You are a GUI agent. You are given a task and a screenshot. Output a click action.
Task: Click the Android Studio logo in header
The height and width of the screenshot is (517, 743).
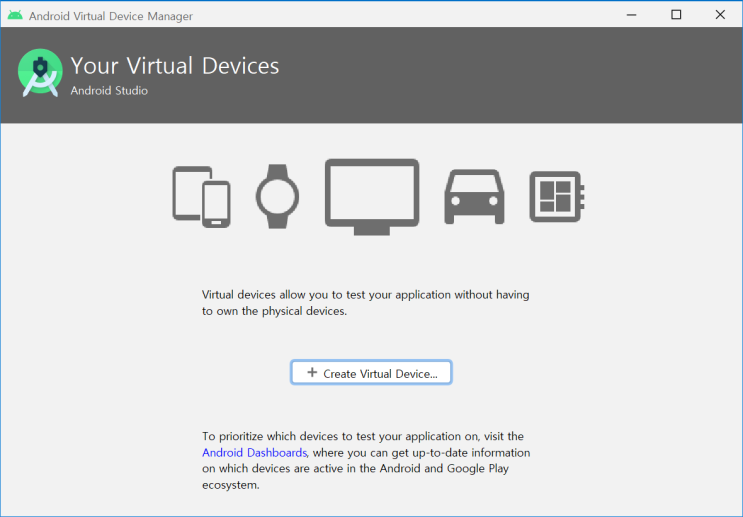[x=40, y=73]
